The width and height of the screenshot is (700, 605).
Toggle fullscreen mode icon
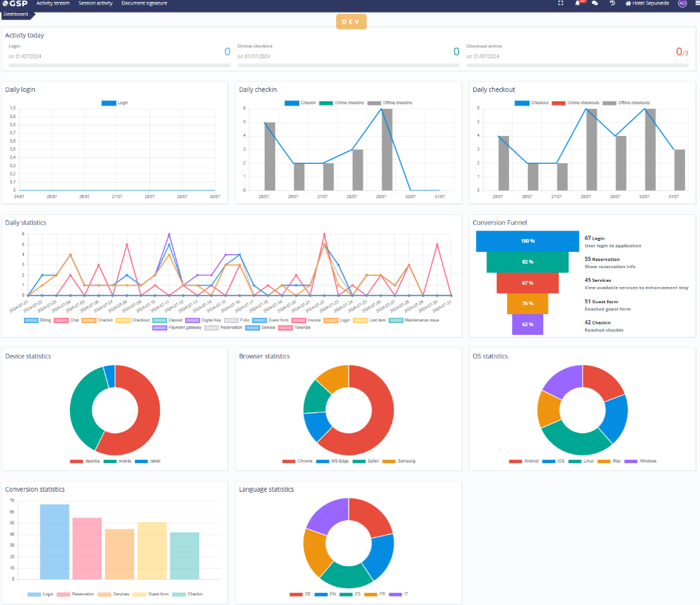tap(561, 3)
